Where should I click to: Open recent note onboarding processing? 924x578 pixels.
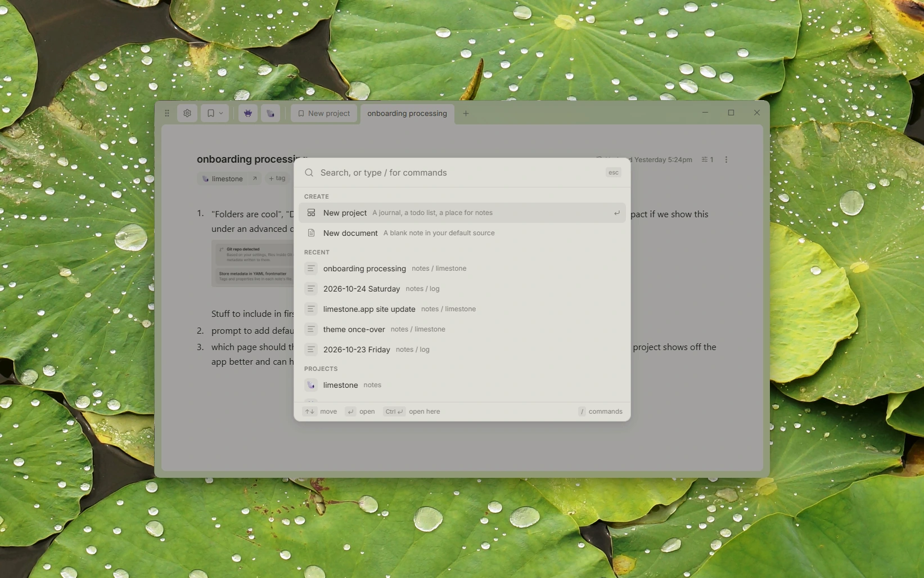(462, 268)
